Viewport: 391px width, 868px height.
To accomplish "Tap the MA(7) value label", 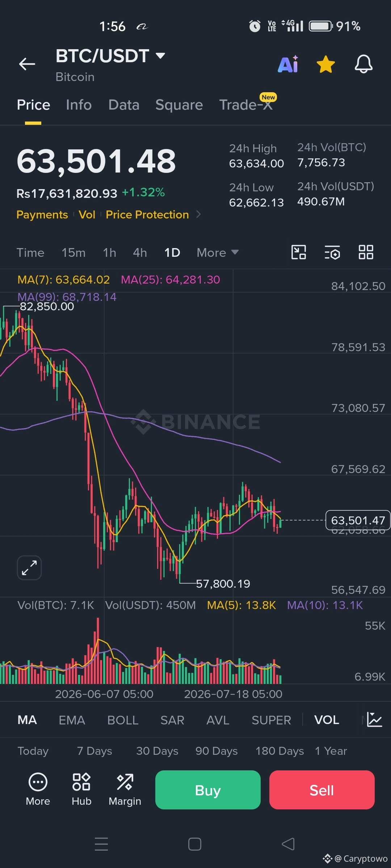I will coord(63,280).
